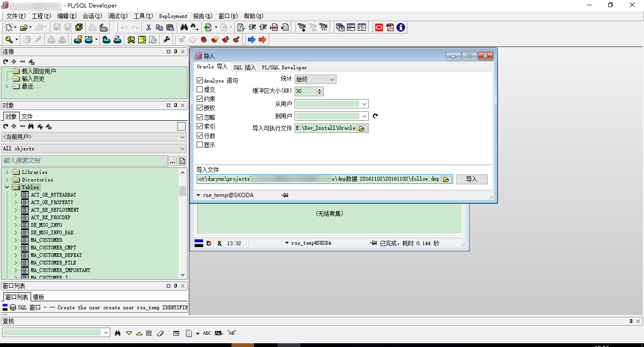Viewport: 644px width, 347px height.
Task: Click the tile windows vertically icon
Action: [362, 27]
